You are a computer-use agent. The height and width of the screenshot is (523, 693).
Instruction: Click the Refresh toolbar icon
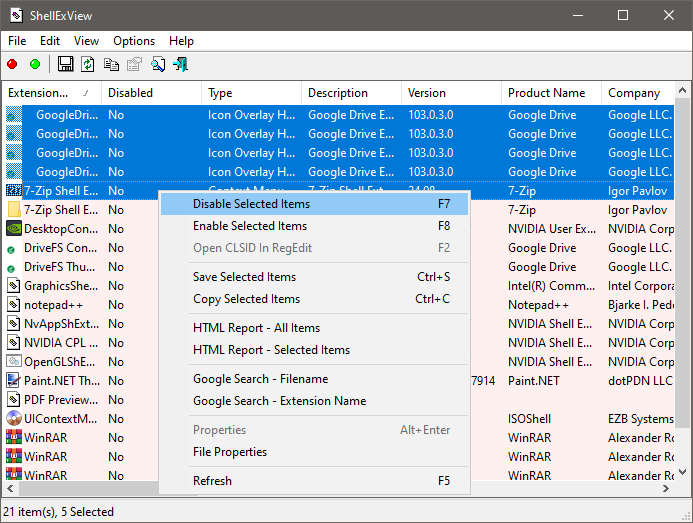tap(88, 65)
